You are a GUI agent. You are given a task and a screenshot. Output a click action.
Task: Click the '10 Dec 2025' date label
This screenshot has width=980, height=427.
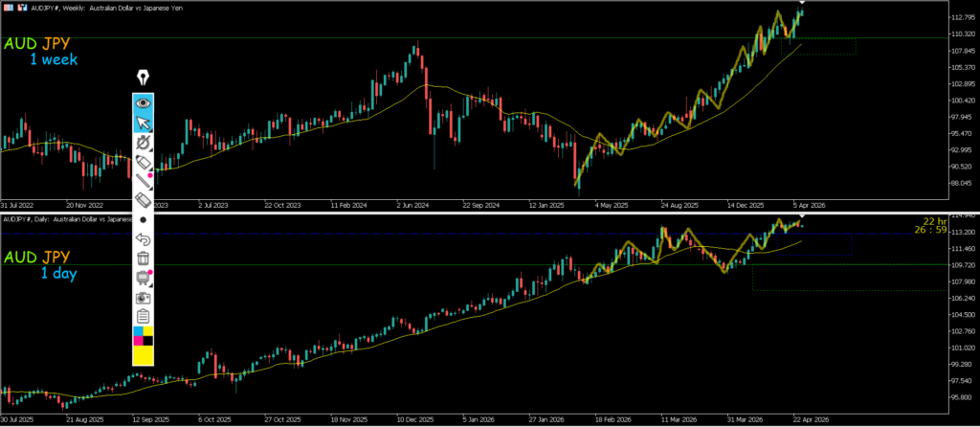pos(413,419)
